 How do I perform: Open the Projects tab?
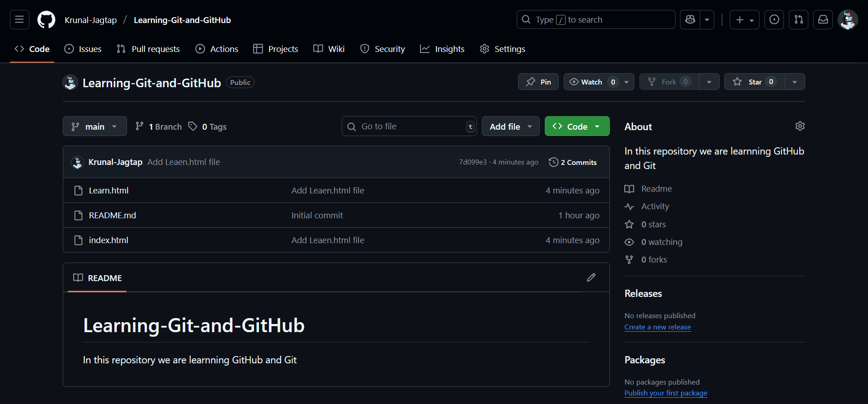[276, 49]
